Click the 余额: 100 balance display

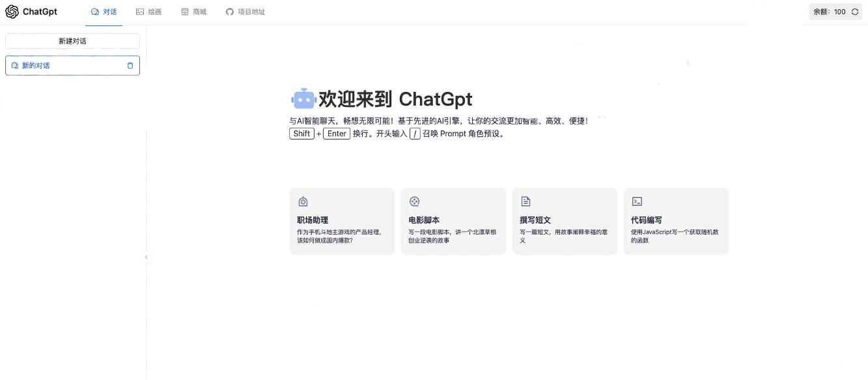click(x=835, y=12)
